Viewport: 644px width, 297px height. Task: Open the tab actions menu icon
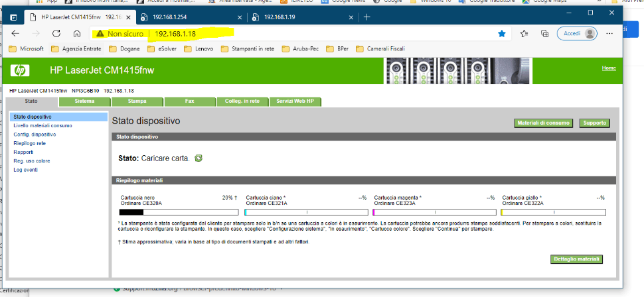(x=13, y=17)
